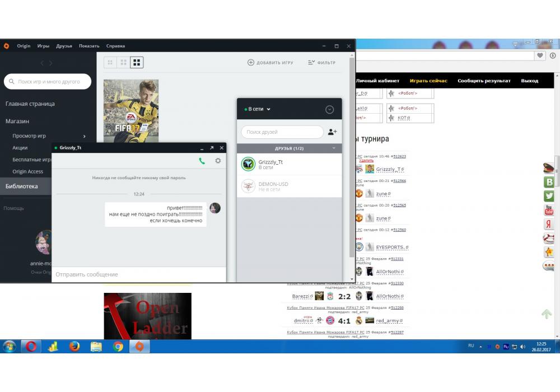Click the 'Отправить сообщение' message field

point(138,274)
